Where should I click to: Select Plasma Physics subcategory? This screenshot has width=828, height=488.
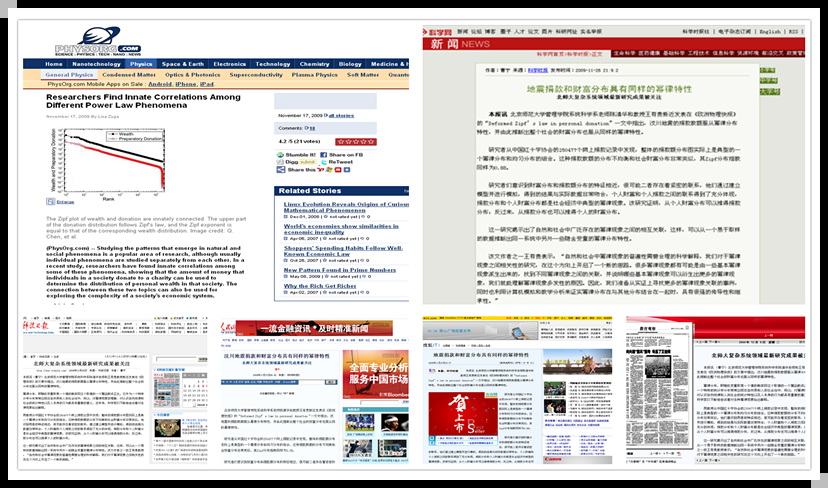pos(315,75)
